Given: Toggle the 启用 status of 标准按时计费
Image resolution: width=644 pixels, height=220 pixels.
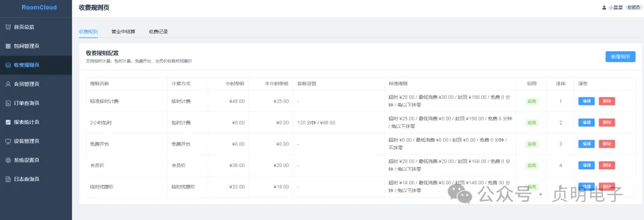Looking at the screenshot, I should (532, 101).
